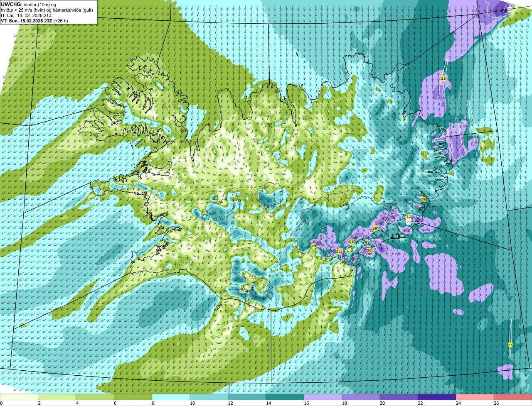Click the white '25' gust label beneath yellow '32'
532x406 pixels.
(x=408, y=222)
